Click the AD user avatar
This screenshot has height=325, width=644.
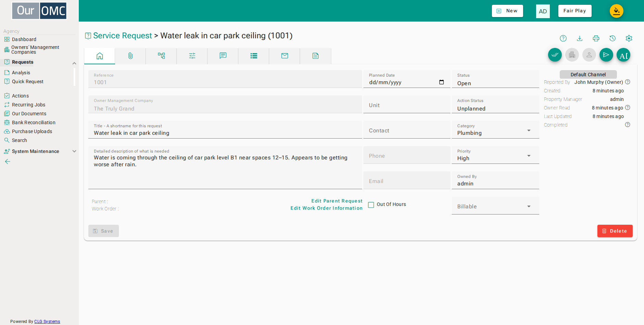click(x=543, y=11)
